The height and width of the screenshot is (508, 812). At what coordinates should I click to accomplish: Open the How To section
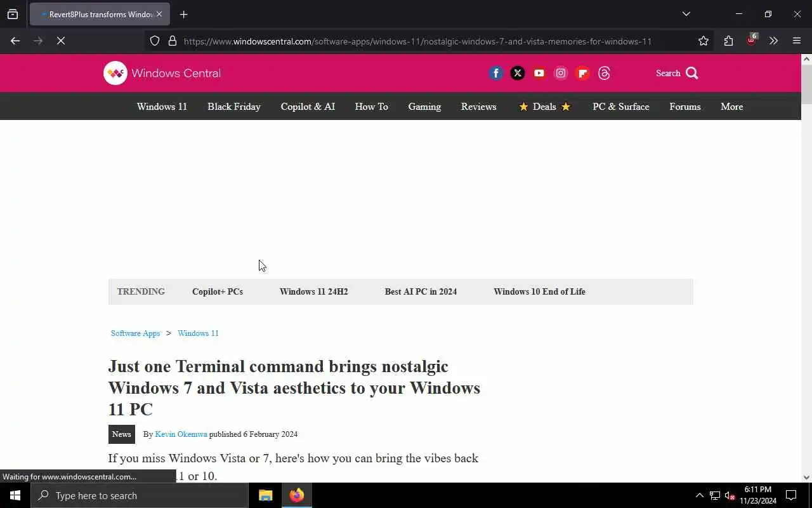(371, 106)
